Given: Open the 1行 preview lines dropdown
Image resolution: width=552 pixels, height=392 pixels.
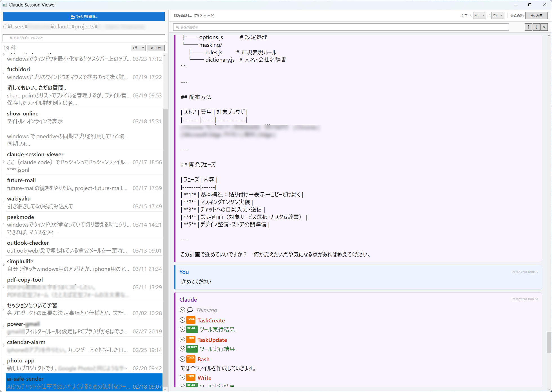Looking at the screenshot, I should pos(138,48).
